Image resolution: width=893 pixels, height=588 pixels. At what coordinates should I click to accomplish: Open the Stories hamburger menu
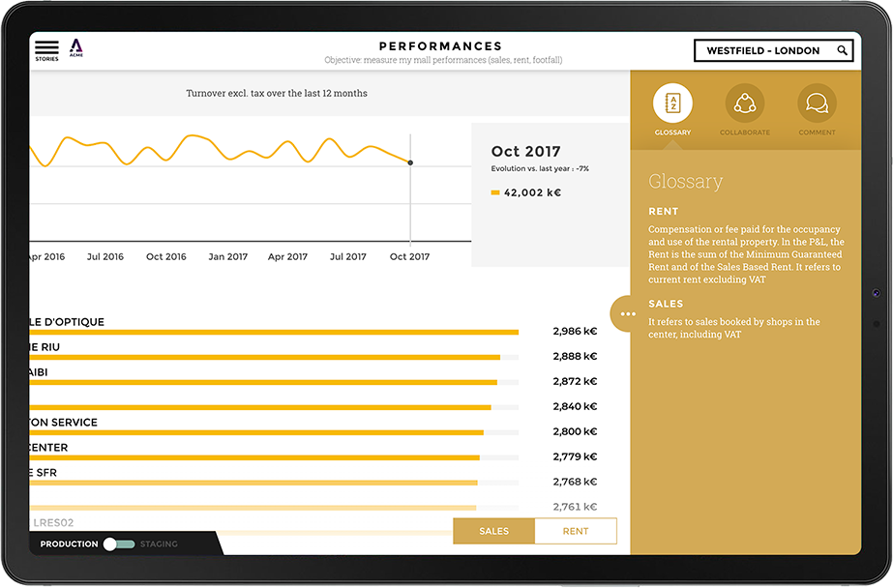click(x=46, y=50)
